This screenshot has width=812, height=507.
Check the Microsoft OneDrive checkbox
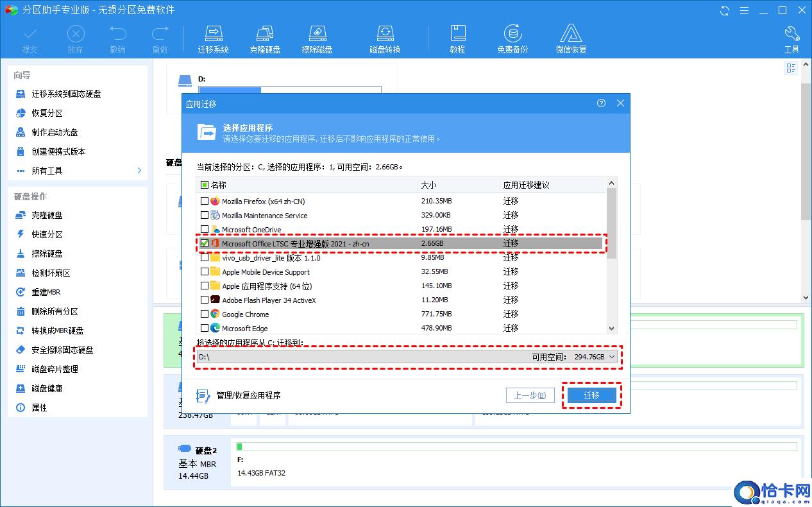(205, 229)
